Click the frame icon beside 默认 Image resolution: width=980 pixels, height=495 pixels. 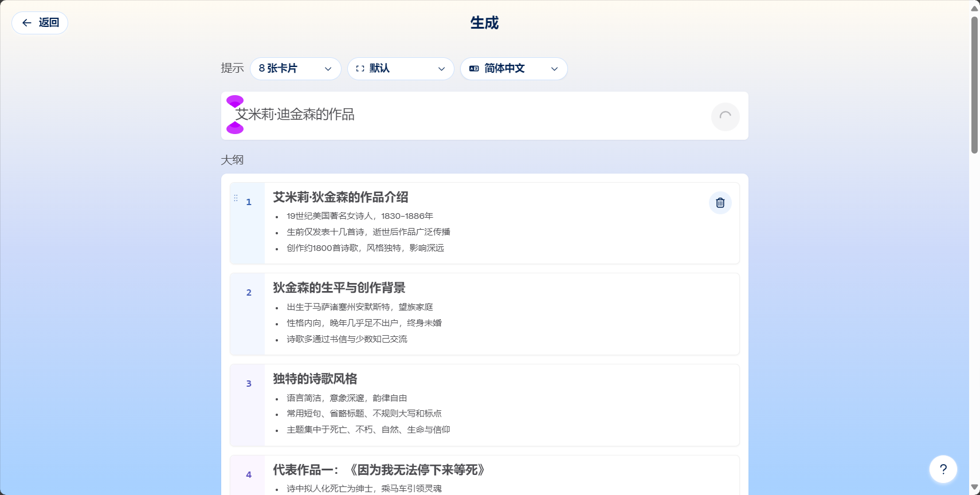click(360, 69)
